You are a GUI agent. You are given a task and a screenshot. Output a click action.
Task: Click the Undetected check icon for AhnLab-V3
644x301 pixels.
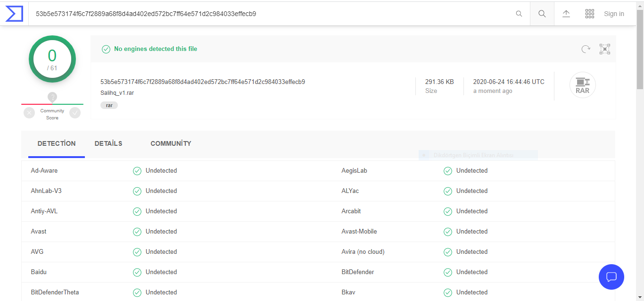[137, 191]
